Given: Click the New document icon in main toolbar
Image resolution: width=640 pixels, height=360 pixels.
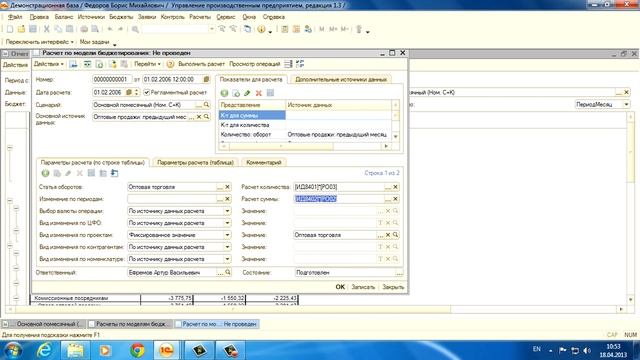Looking at the screenshot, I should click(x=10, y=29).
